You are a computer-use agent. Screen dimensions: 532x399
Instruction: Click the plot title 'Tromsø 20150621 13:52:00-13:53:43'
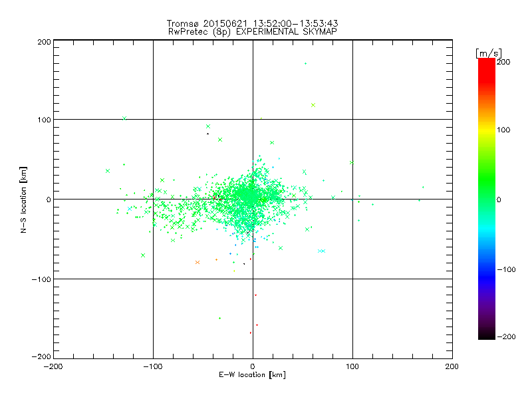[252, 23]
